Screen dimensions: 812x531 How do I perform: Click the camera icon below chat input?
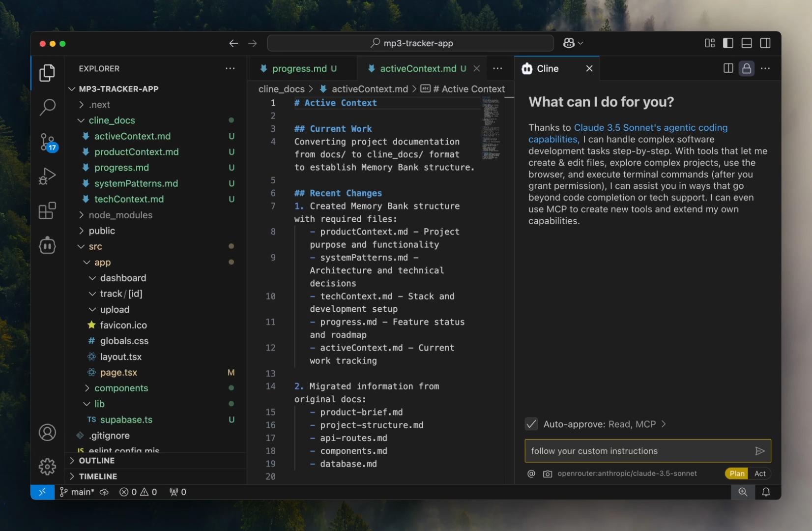pyautogui.click(x=547, y=474)
